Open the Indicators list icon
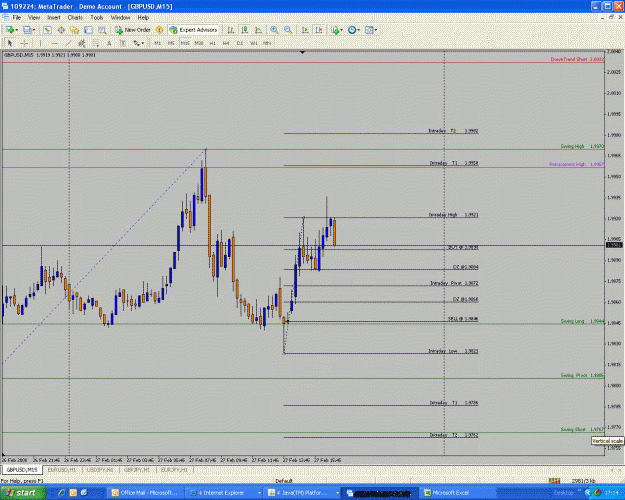 tap(335, 30)
